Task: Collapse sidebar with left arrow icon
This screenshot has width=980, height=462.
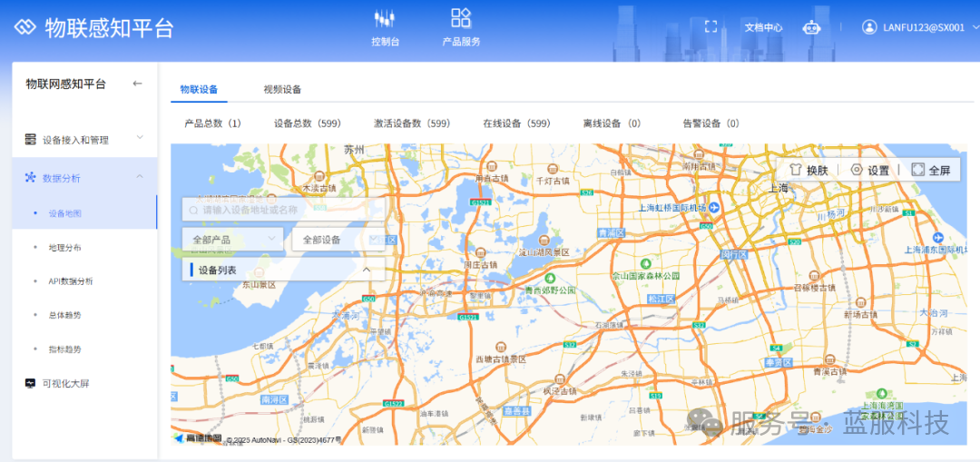Action: coord(138,84)
